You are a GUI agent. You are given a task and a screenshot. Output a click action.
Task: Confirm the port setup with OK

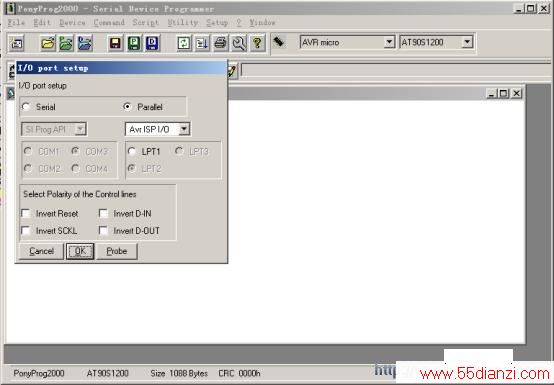80,251
